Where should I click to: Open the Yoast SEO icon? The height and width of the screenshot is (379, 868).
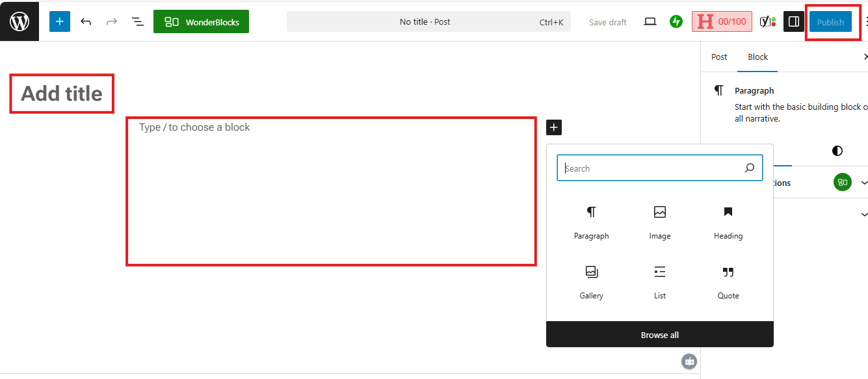767,21
